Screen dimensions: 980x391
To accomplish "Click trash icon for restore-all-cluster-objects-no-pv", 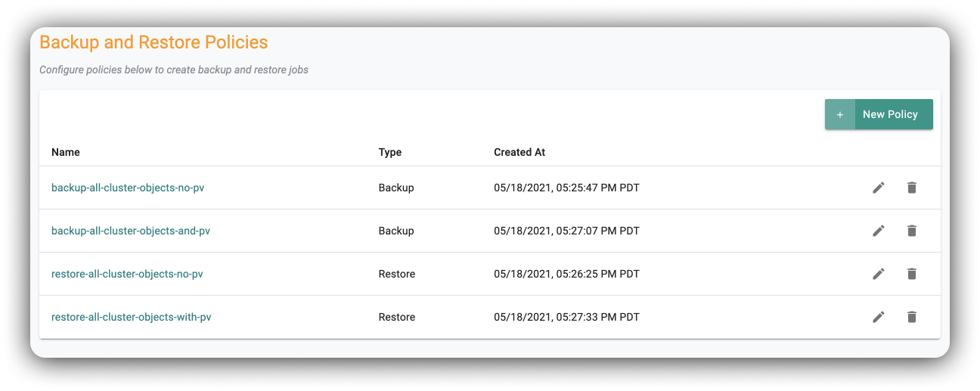I will pos(911,274).
